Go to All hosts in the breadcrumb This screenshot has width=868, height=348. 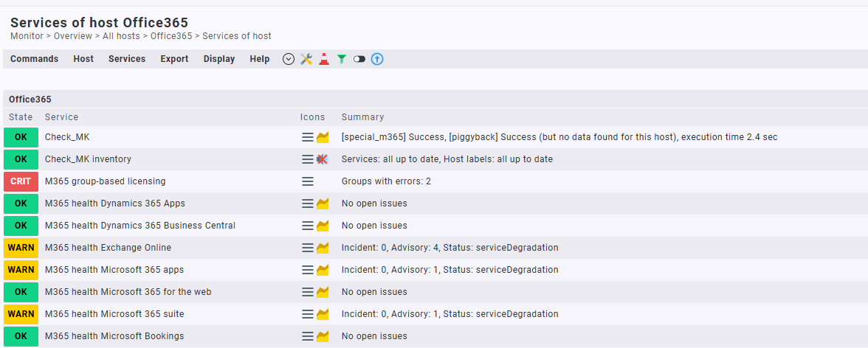coord(121,36)
